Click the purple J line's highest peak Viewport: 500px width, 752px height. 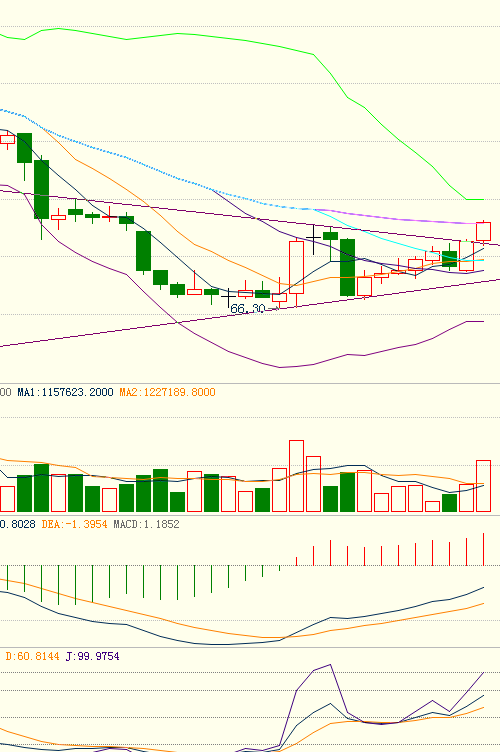click(x=330, y=665)
